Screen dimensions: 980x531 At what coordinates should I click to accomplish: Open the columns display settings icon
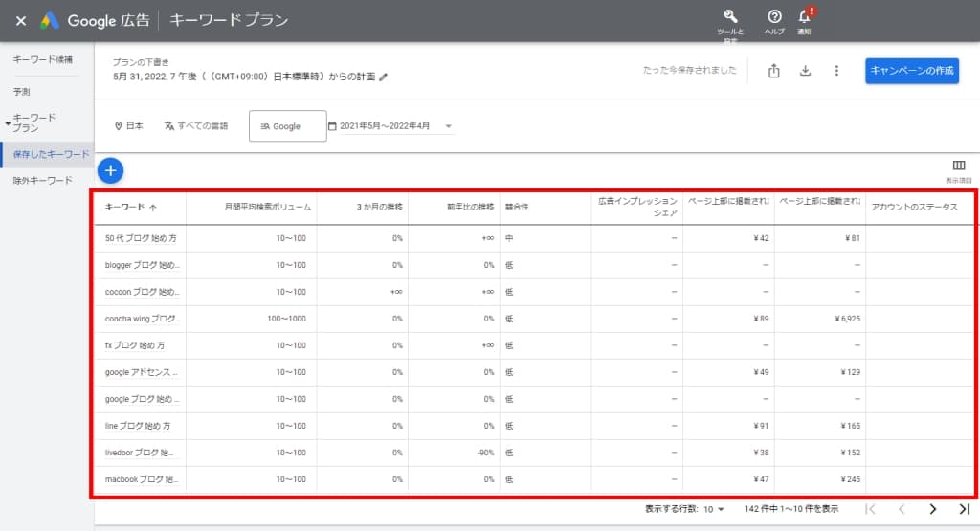[x=959, y=166]
